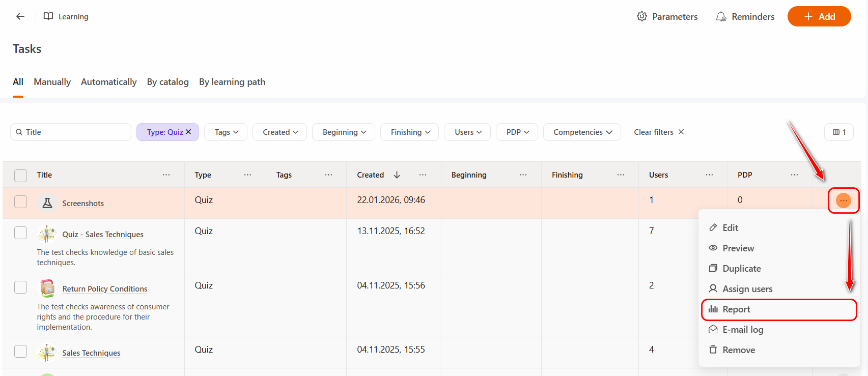The height and width of the screenshot is (376, 868).
Task: Switch to the Automatically tab
Action: [x=108, y=82]
